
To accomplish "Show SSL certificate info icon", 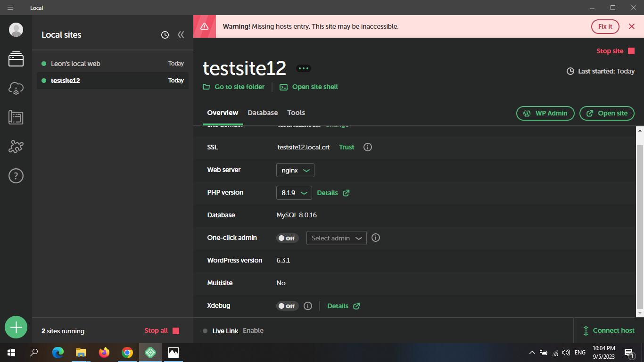I will click(368, 147).
